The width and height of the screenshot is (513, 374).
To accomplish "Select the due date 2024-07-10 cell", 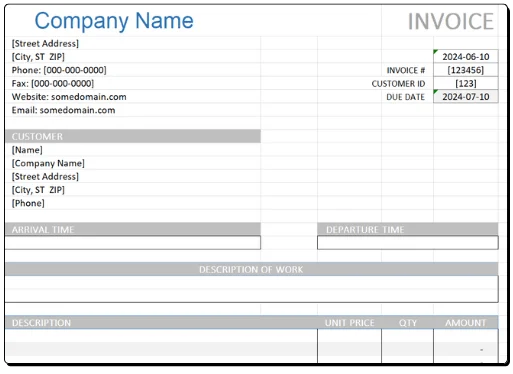I will tap(466, 97).
